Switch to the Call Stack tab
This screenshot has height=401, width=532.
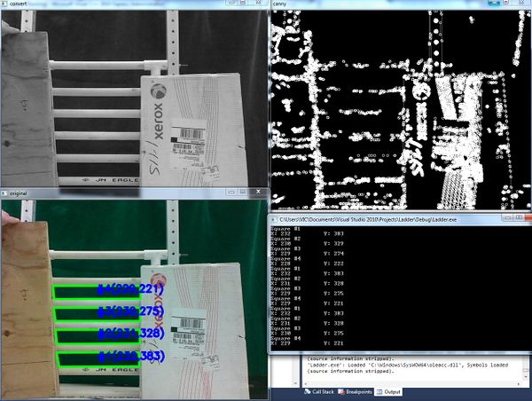[x=319, y=391]
